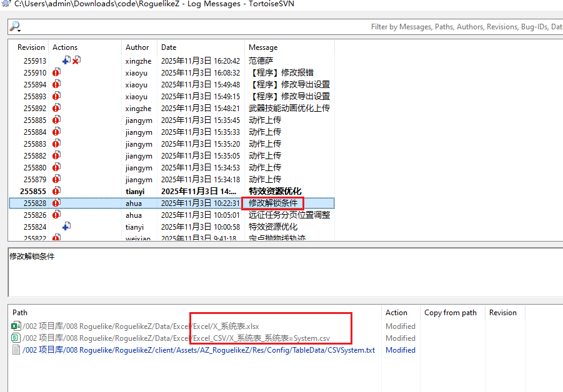Click the added action icon for revision 255824
Viewport: 563px width, 392px height.
66,227
